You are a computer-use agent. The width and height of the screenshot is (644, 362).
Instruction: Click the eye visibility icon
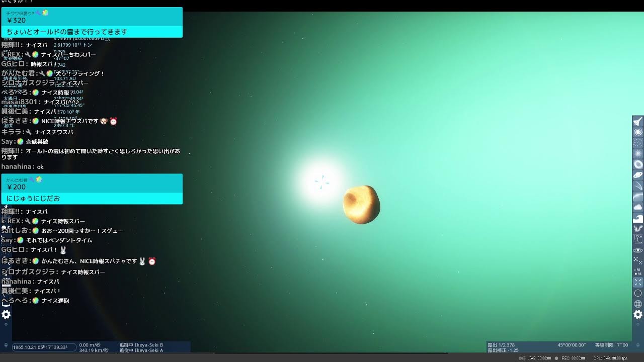coord(638,250)
